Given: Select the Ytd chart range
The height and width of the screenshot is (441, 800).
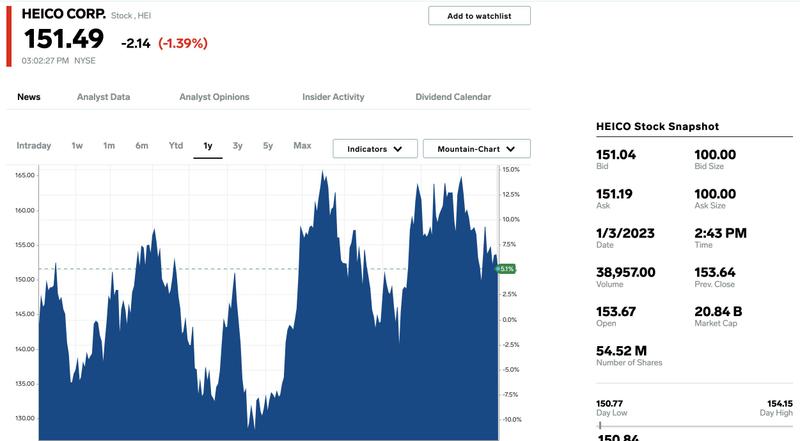Looking at the screenshot, I should point(176,145).
